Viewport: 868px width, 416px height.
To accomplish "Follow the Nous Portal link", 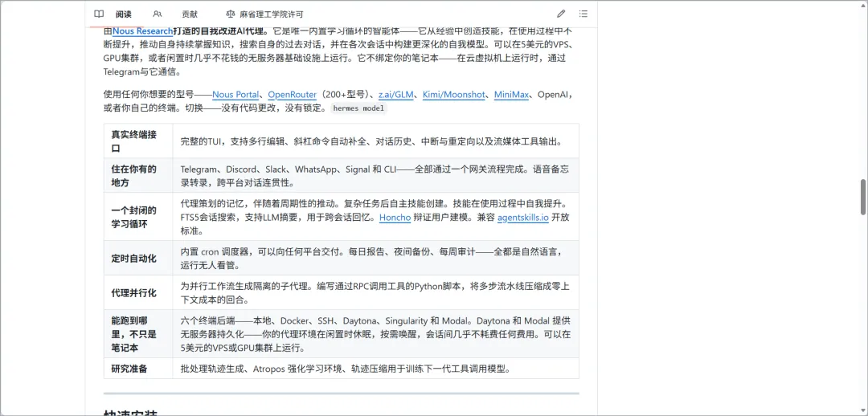I will click(235, 95).
